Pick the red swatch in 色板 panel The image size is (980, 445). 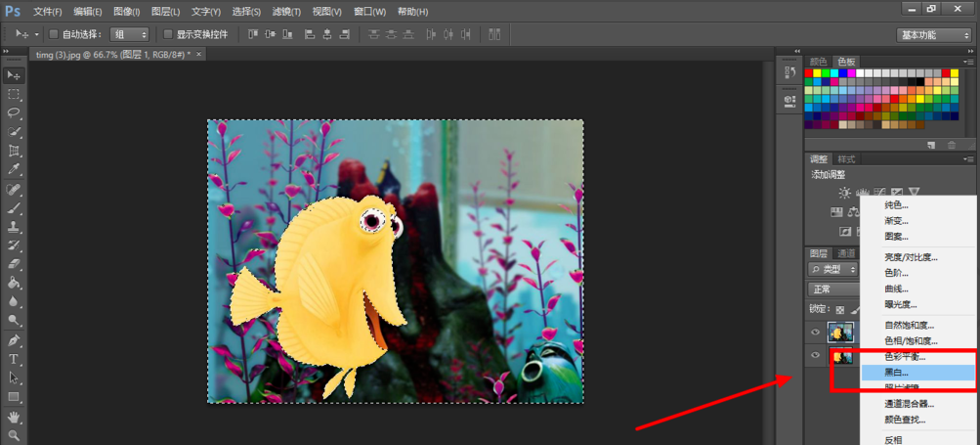coord(810,73)
